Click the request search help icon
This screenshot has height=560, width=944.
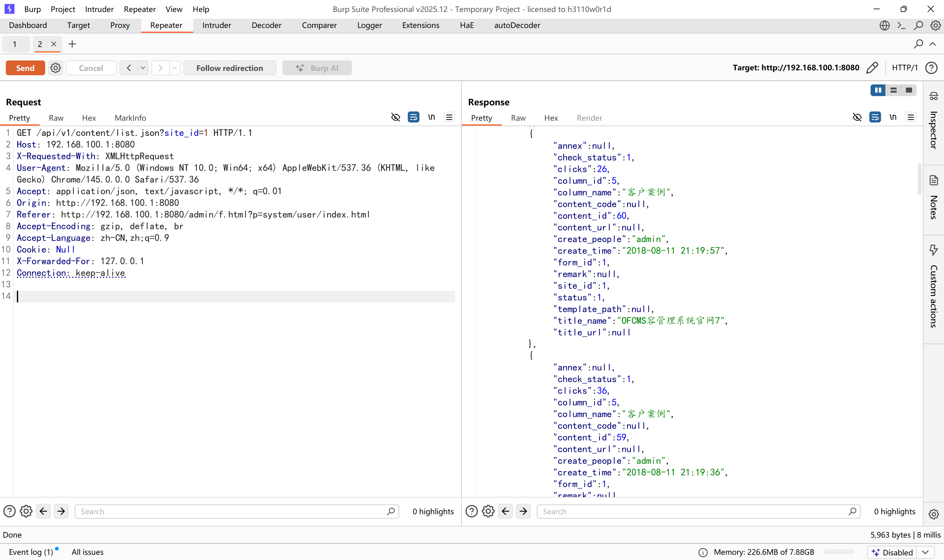point(10,511)
